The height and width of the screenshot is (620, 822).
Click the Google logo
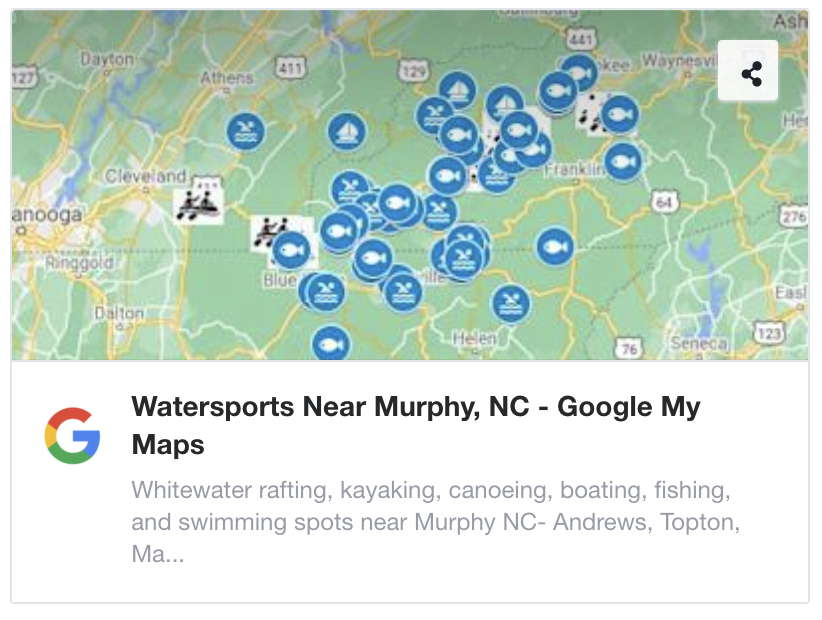pos(74,434)
